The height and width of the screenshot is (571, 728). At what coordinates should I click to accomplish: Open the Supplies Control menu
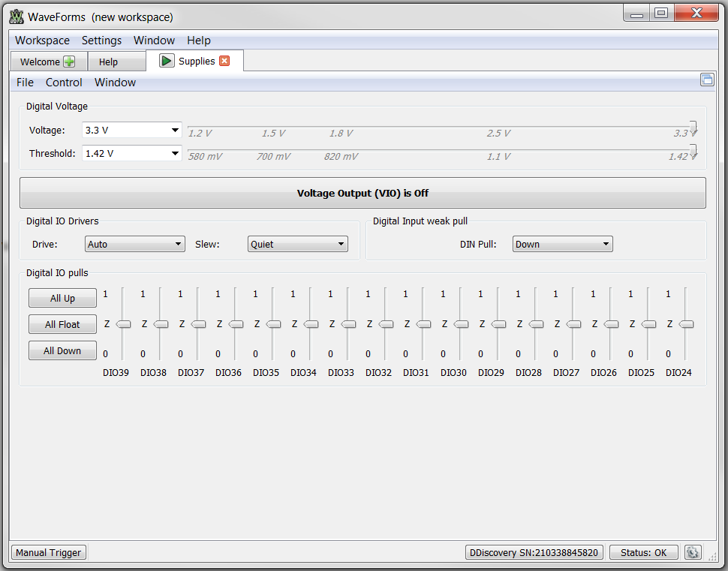coord(64,83)
